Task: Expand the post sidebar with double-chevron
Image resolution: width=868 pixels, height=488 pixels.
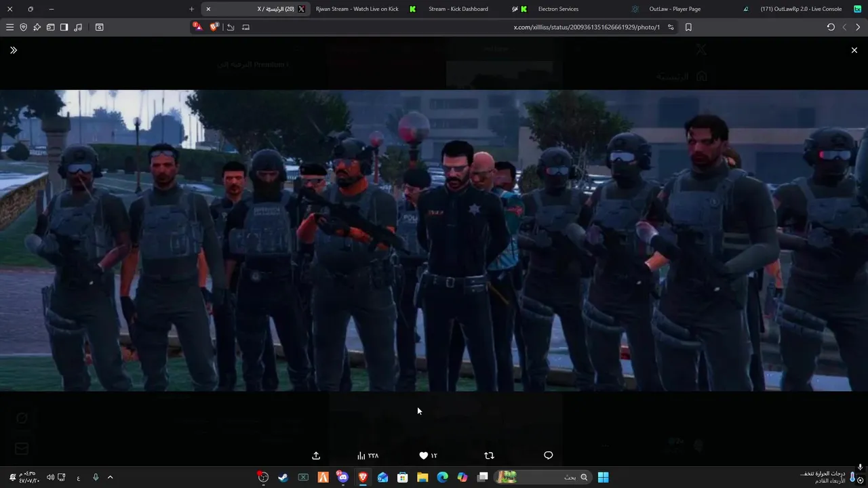Action: click(14, 50)
